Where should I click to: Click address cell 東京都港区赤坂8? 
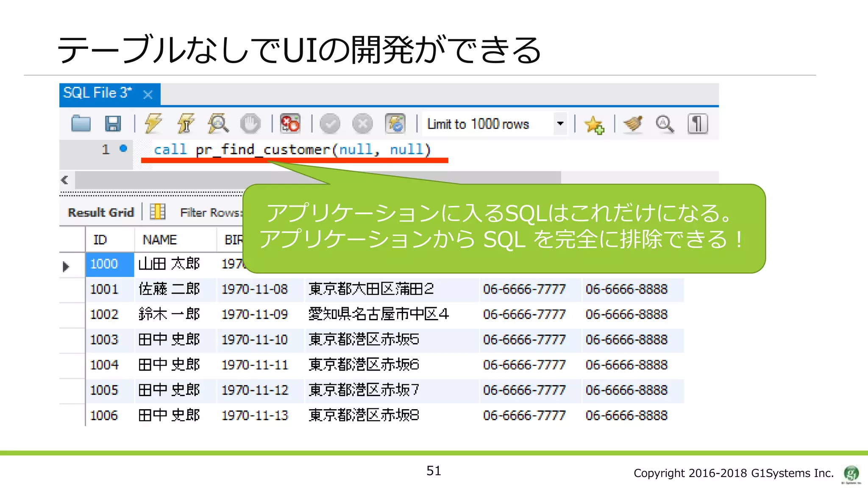click(392, 416)
